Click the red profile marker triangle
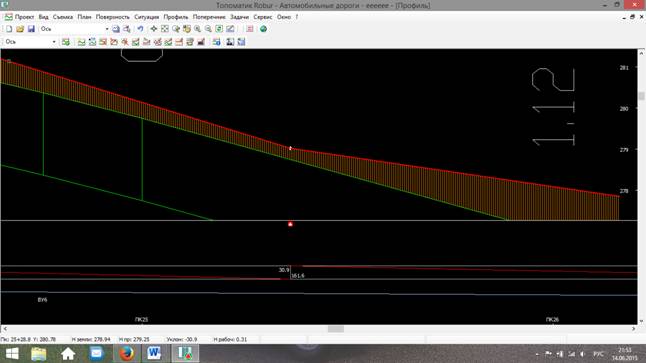 pyautogui.click(x=290, y=224)
